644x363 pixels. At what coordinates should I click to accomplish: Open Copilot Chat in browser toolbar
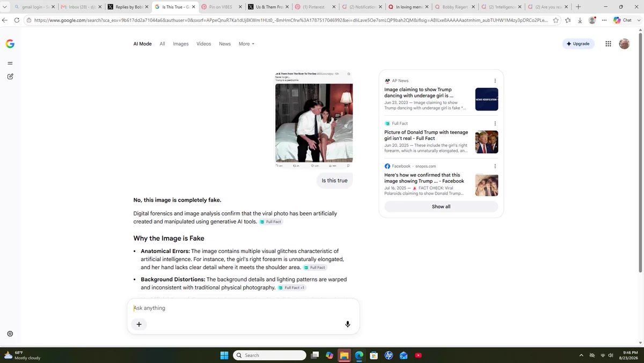(623, 20)
